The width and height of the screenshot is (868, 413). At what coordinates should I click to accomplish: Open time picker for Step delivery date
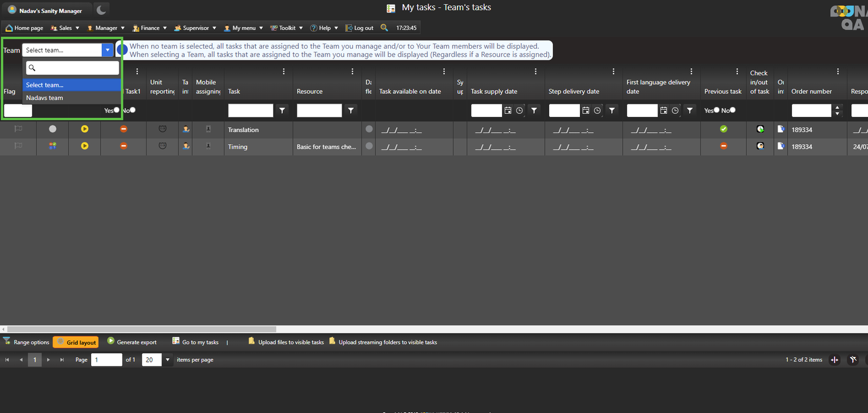coord(597,111)
